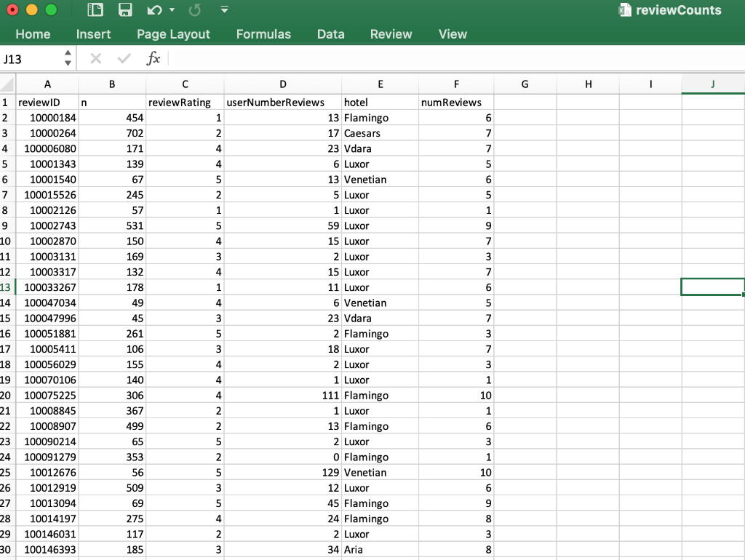
Task: Click the userNumberReviews header cell
Action: 283,103
